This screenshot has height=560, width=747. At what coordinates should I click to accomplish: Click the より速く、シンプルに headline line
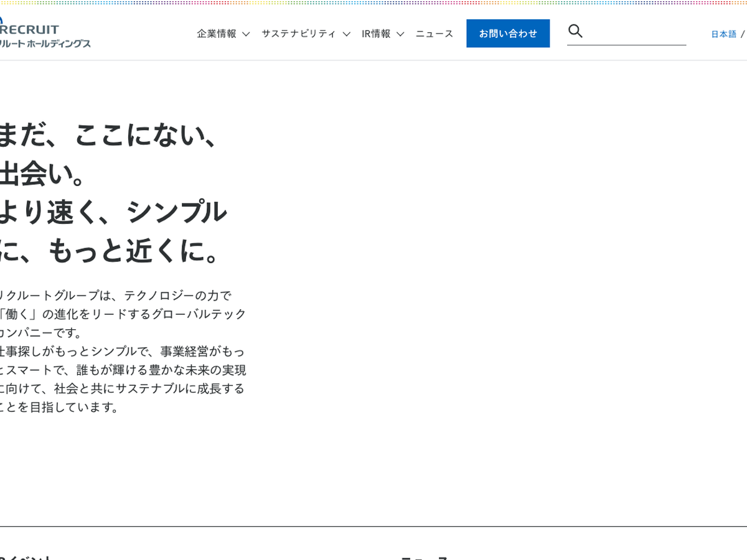(112, 212)
